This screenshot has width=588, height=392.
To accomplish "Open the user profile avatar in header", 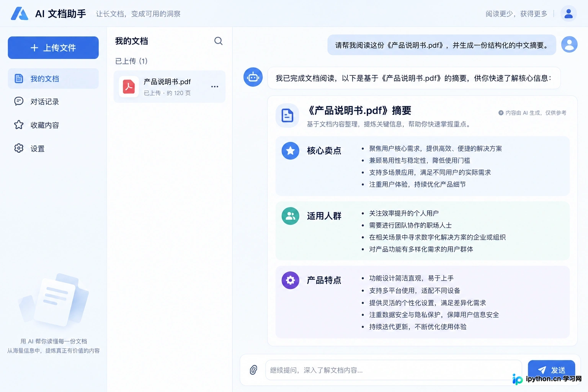I will (568, 13).
